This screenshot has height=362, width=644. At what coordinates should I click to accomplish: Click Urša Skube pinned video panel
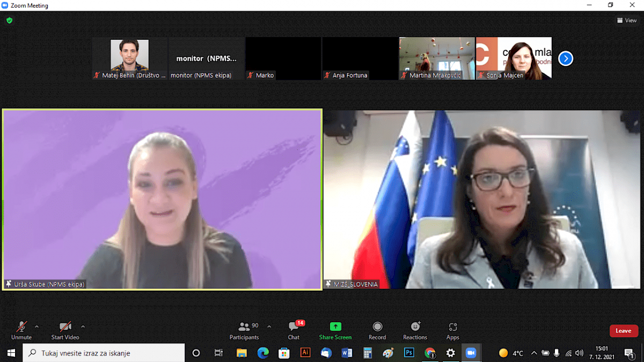(162, 199)
